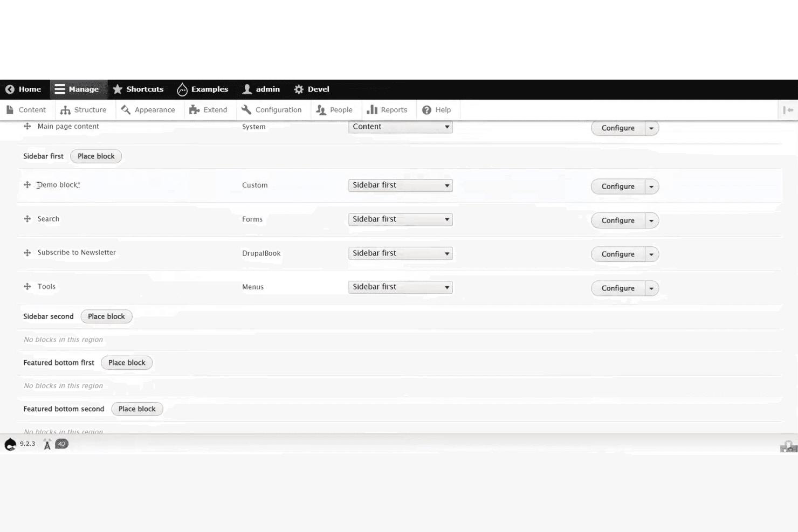This screenshot has width=798, height=532.
Task: Open the region dropdown for Search block
Action: (401, 219)
